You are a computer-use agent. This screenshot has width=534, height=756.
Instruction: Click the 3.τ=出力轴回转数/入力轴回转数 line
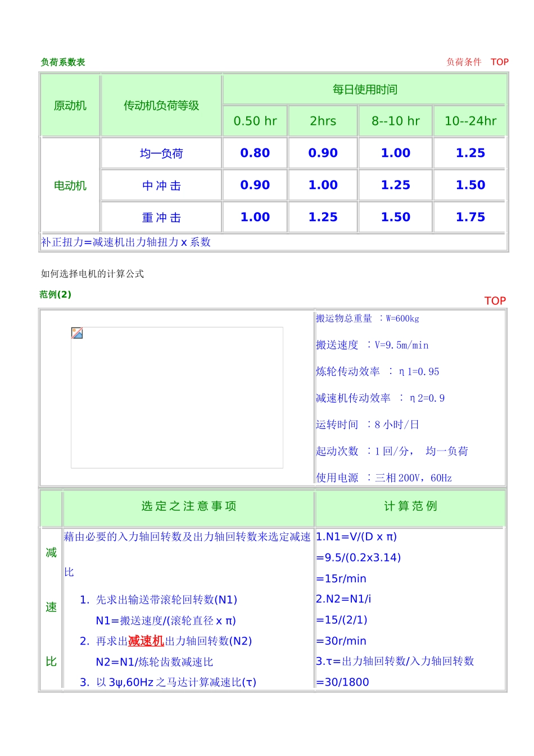[395, 661]
